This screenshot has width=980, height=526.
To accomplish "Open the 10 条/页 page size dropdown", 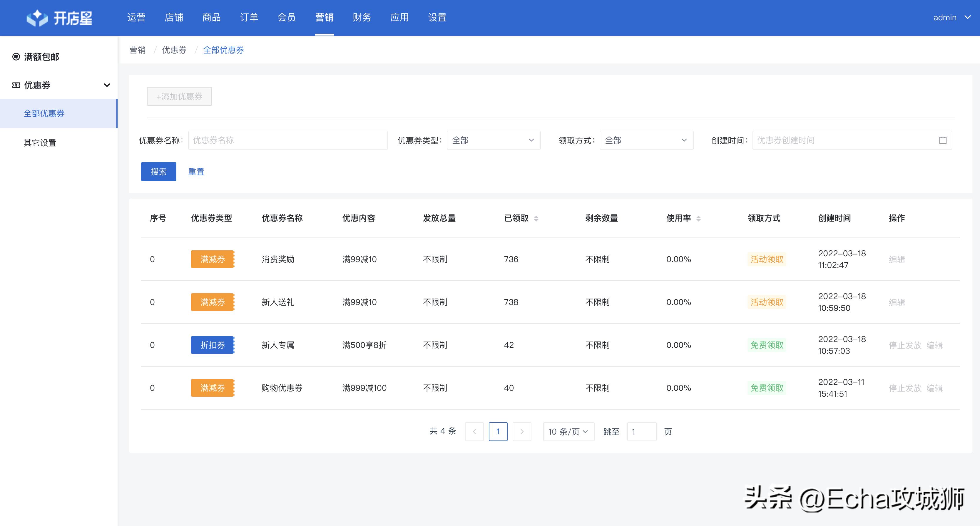I will point(568,431).
